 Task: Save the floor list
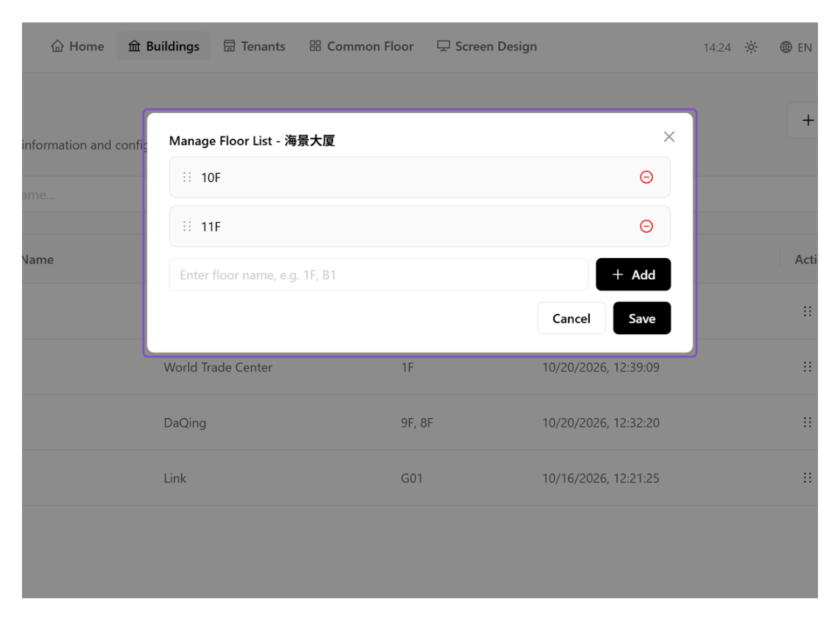642,318
